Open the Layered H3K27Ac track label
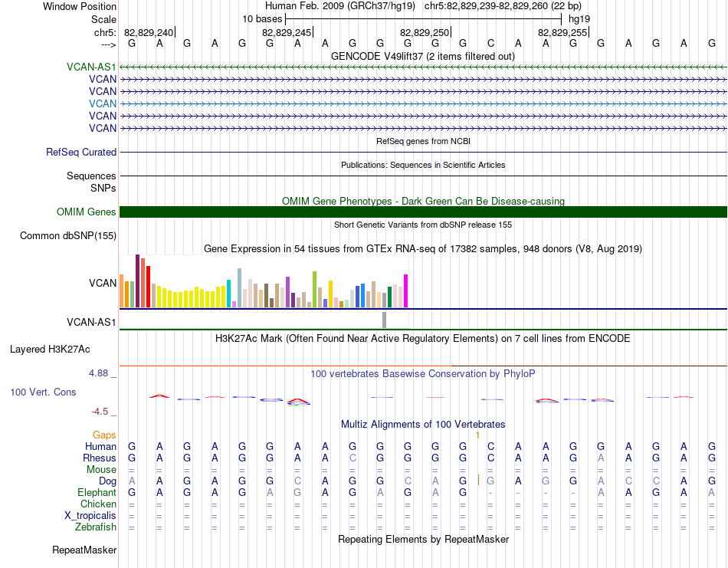The image size is (728, 568). pyautogui.click(x=50, y=350)
